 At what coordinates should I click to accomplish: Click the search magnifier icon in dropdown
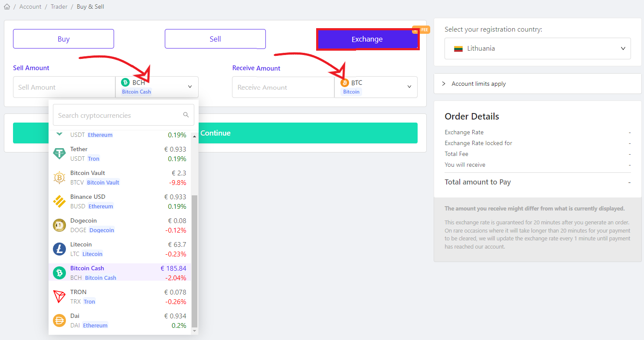coord(186,115)
